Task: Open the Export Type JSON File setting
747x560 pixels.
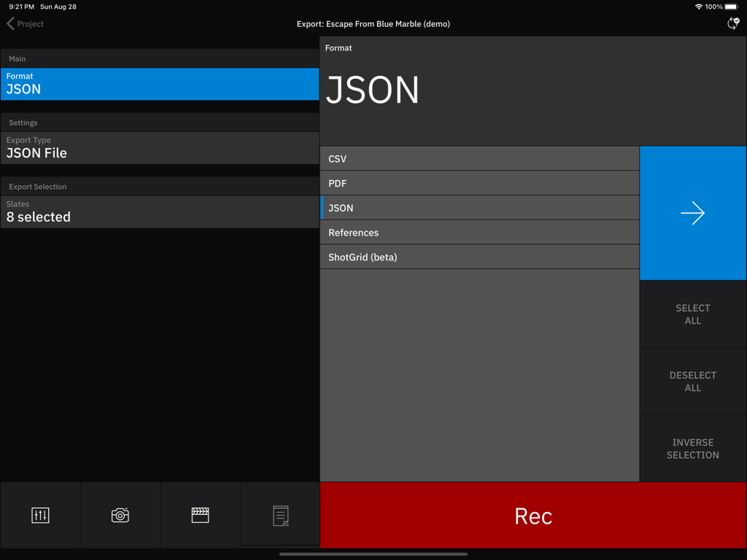Action: click(x=159, y=147)
